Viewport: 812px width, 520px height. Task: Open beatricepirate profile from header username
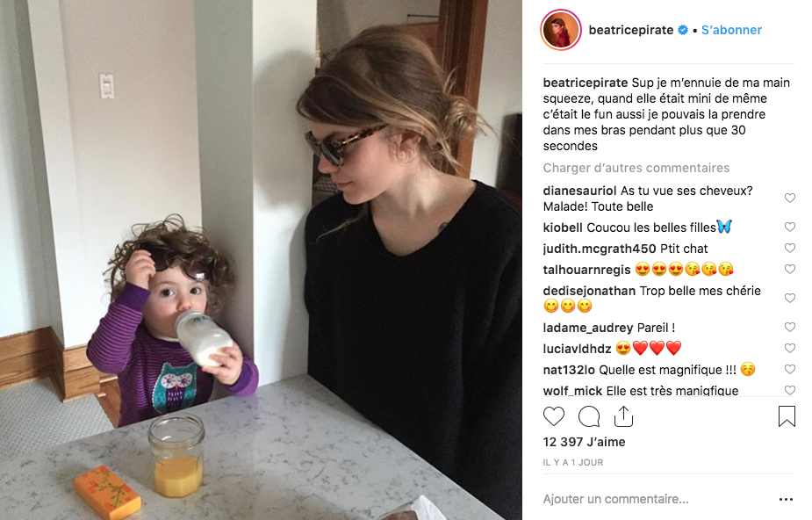point(631,30)
